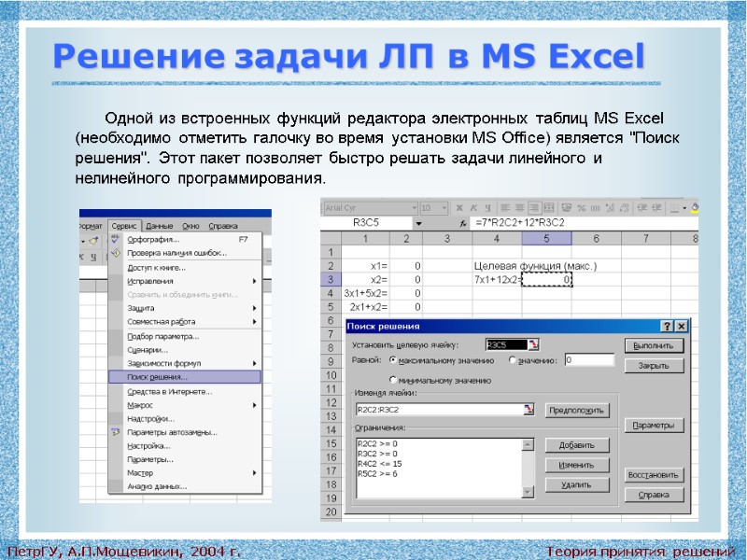Click the Изменить constraint button
This screenshot has width=747, height=560.
pos(577,465)
